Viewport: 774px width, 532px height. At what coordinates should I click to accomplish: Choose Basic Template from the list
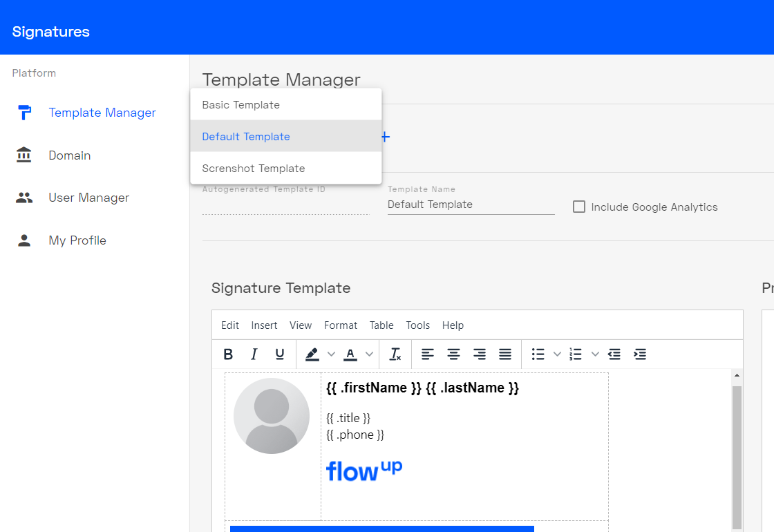pos(240,104)
